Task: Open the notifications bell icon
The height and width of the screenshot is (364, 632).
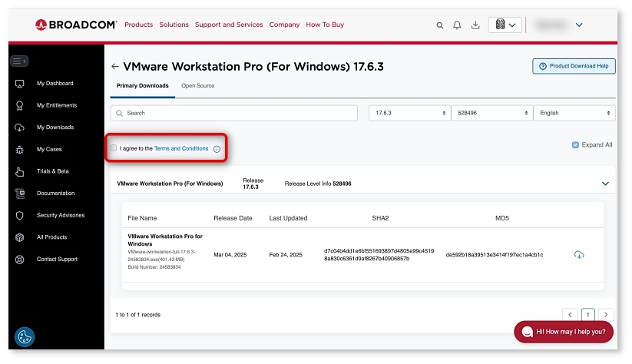Action: pos(458,25)
